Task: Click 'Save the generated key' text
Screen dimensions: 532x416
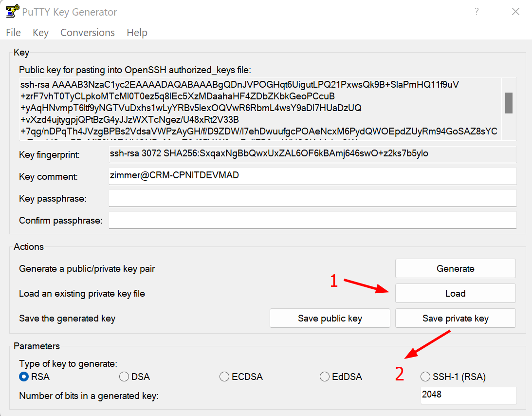Action: pos(67,319)
